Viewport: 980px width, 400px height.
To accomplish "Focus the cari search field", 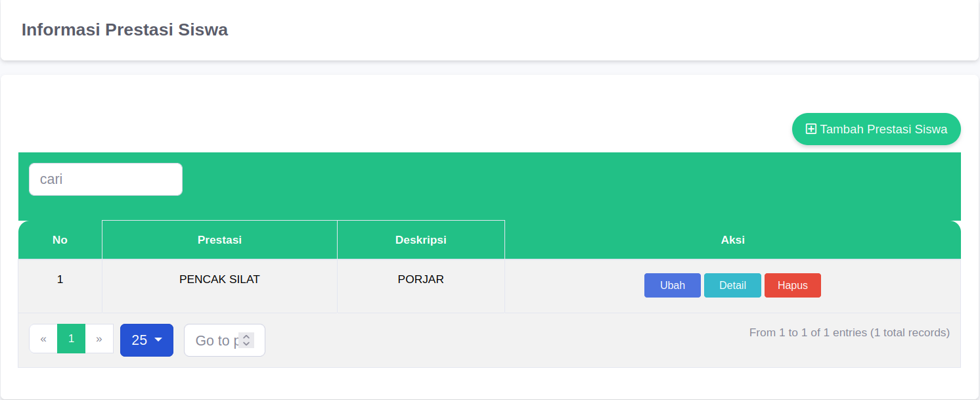I will (x=106, y=179).
